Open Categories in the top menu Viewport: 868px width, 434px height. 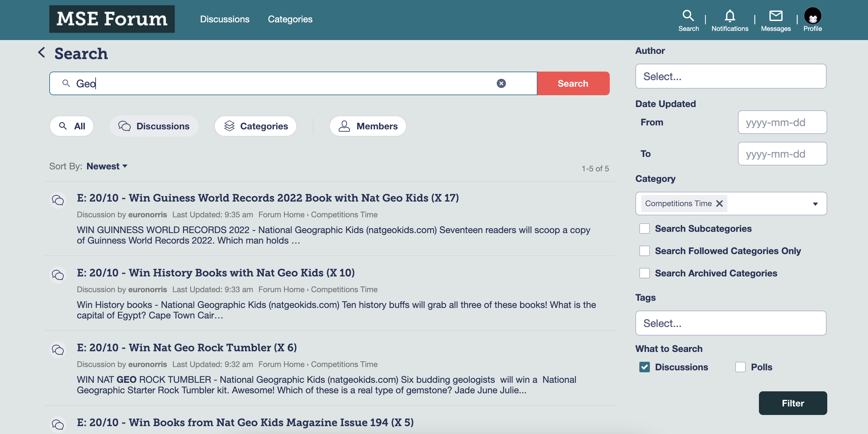tap(290, 19)
